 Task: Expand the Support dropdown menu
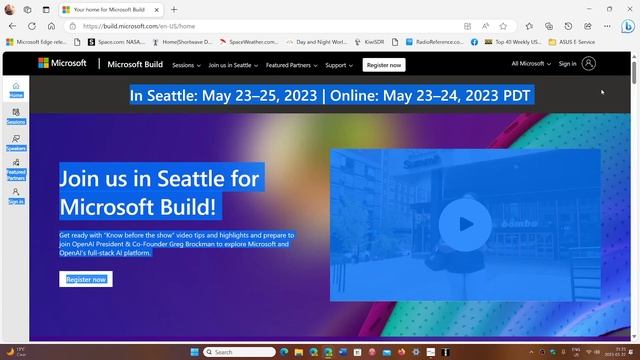(339, 65)
